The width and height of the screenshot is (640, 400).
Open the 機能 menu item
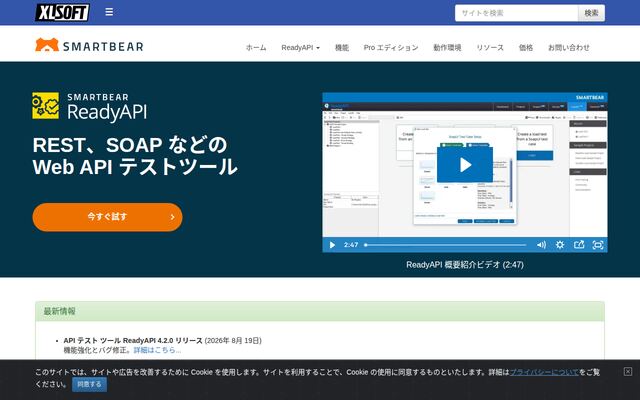coord(342,47)
